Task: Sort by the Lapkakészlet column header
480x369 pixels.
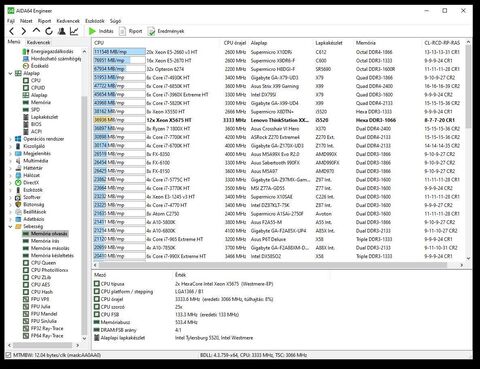Action: click(329, 43)
